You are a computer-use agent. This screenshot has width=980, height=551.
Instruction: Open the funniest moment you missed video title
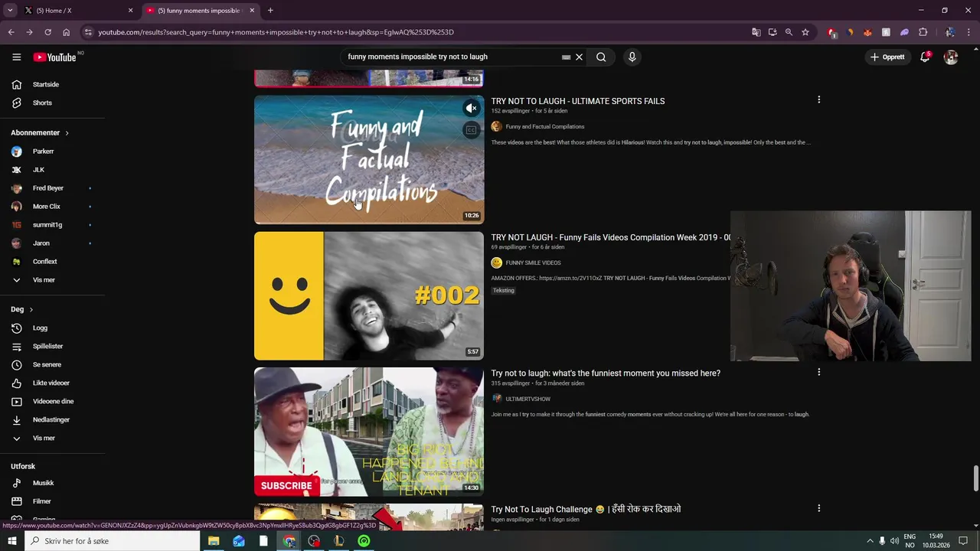(606, 373)
